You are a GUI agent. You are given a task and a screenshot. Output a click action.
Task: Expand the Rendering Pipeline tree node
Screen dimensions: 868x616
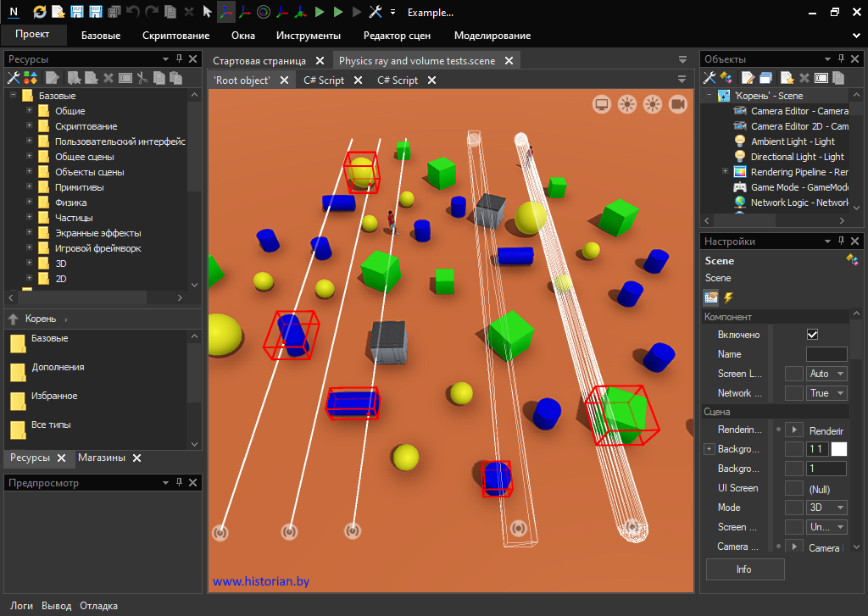pyautogui.click(x=726, y=172)
